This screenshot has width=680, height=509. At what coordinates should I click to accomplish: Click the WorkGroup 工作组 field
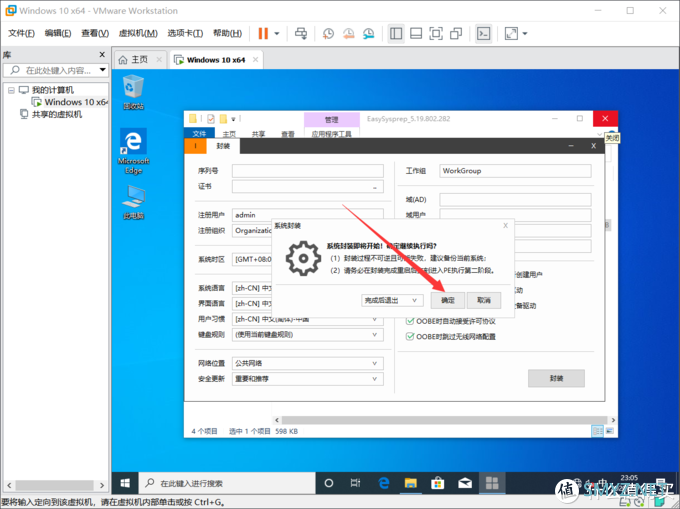tap(515, 171)
